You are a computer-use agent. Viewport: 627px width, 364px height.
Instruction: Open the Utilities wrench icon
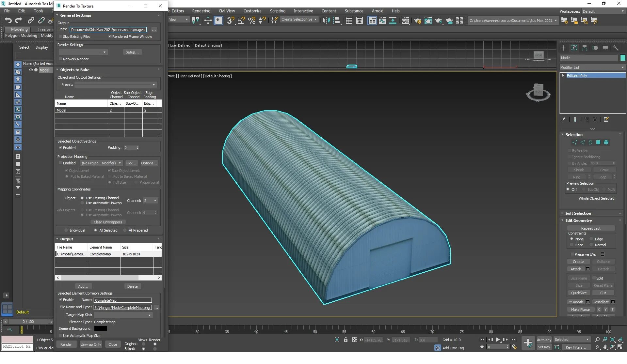pos(616,48)
